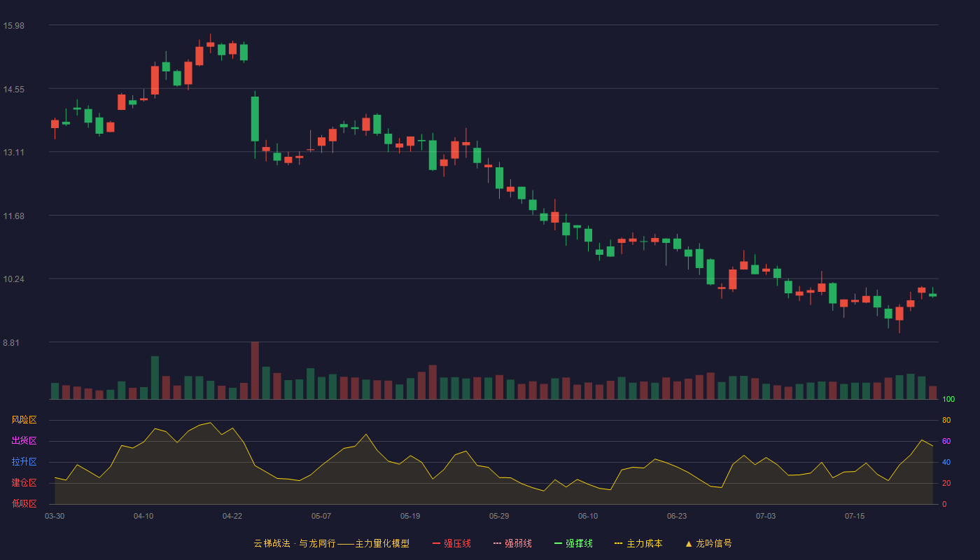Select the tallest red volume bar
The image size is (980, 560).
255,370
